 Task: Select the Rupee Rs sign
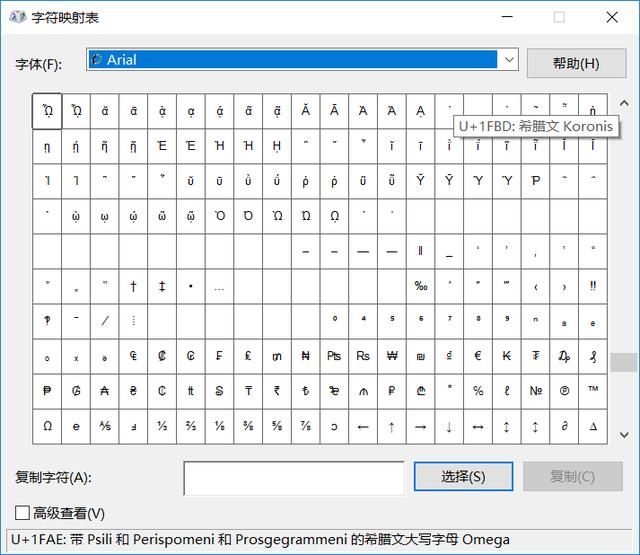tap(363, 356)
